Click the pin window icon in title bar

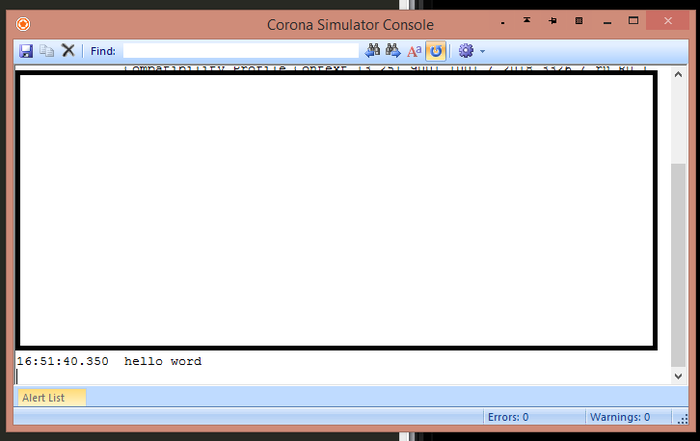pyautogui.click(x=553, y=21)
